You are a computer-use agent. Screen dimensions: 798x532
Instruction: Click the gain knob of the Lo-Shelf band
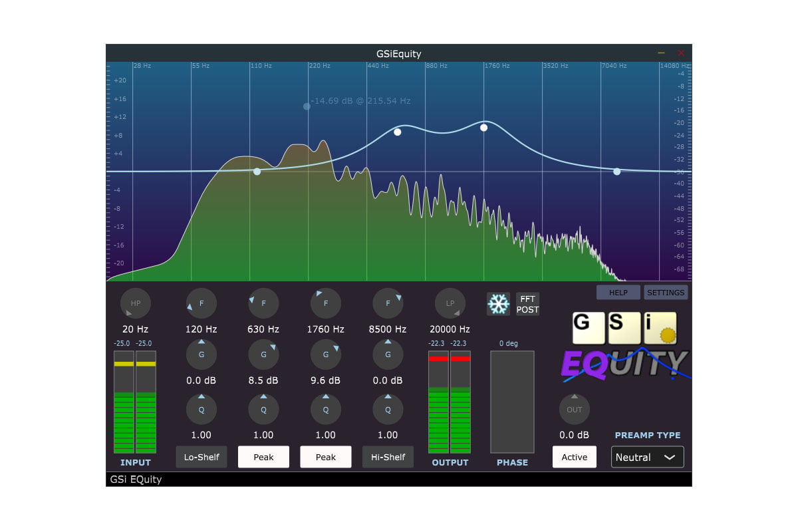pyautogui.click(x=201, y=354)
